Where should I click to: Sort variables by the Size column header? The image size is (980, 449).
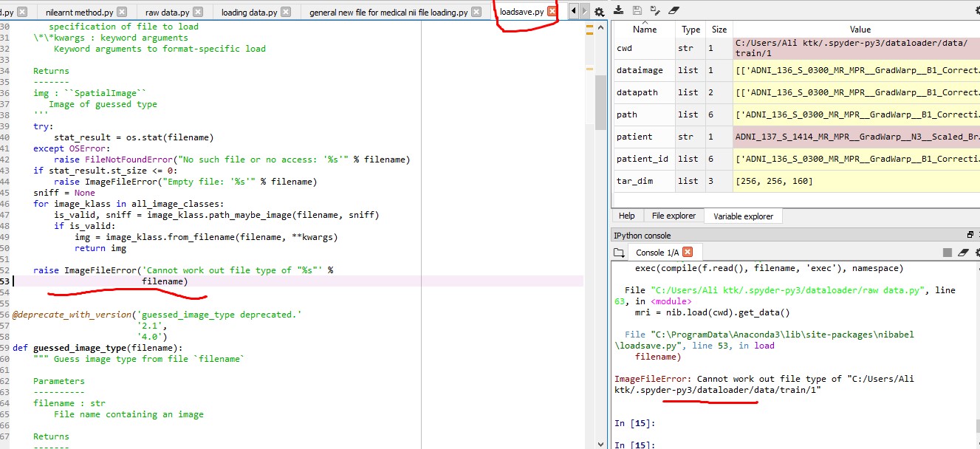tap(719, 30)
